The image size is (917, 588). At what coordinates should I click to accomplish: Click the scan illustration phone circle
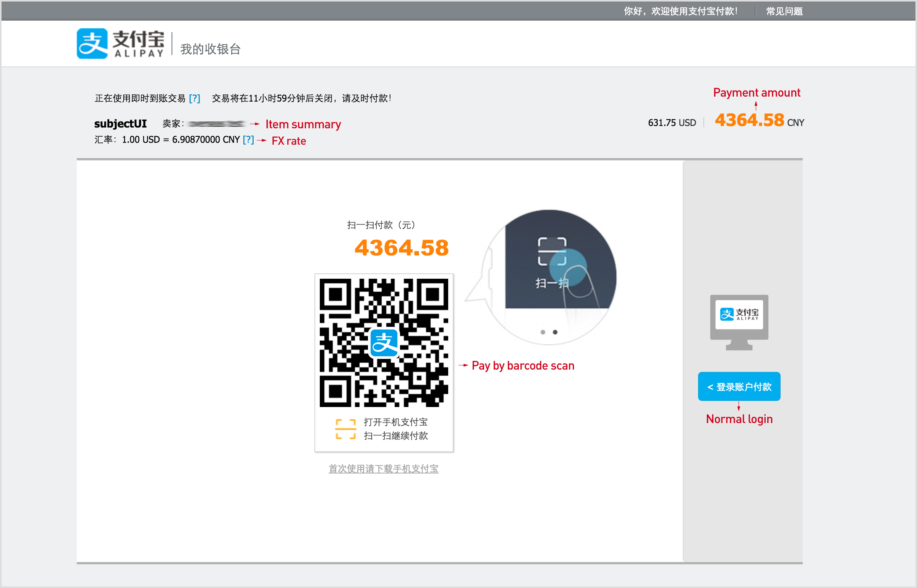(550, 277)
